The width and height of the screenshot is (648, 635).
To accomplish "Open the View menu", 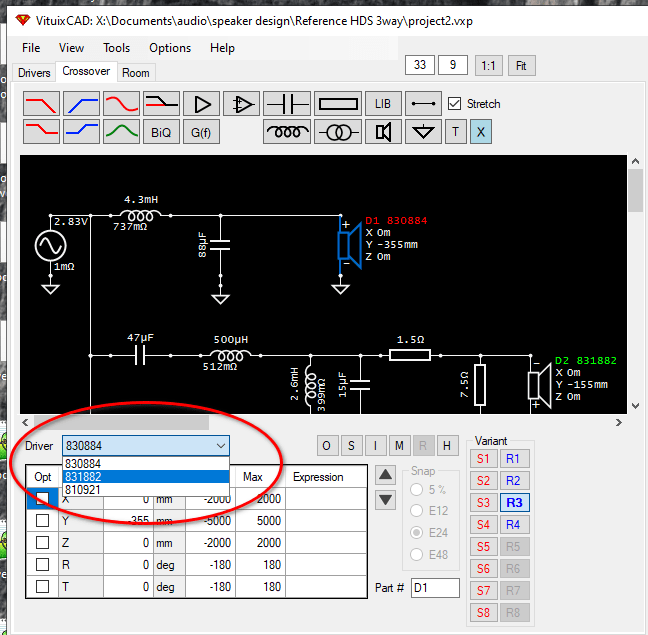I will tap(71, 48).
